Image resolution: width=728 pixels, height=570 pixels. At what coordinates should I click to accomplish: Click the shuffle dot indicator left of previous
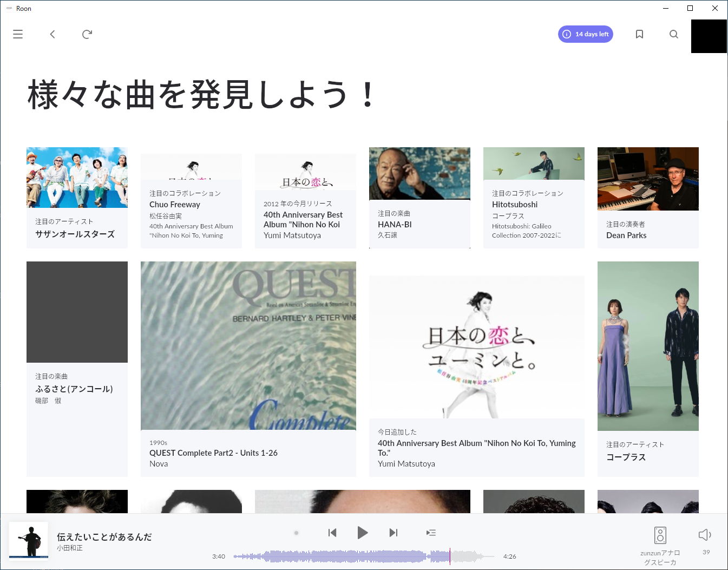(296, 533)
